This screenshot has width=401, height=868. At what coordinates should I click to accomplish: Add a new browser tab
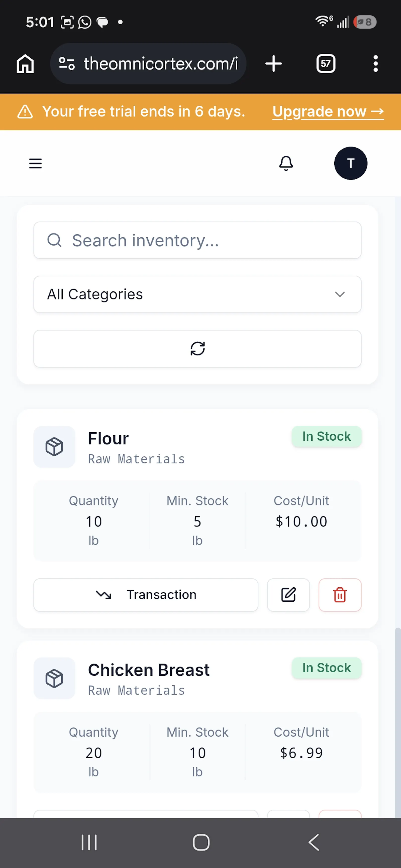[x=273, y=64]
